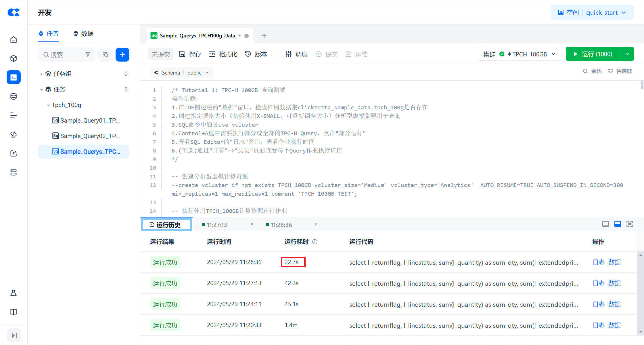Click 格式化 format button in toolbar
The width and height of the screenshot is (644, 345).
(223, 54)
